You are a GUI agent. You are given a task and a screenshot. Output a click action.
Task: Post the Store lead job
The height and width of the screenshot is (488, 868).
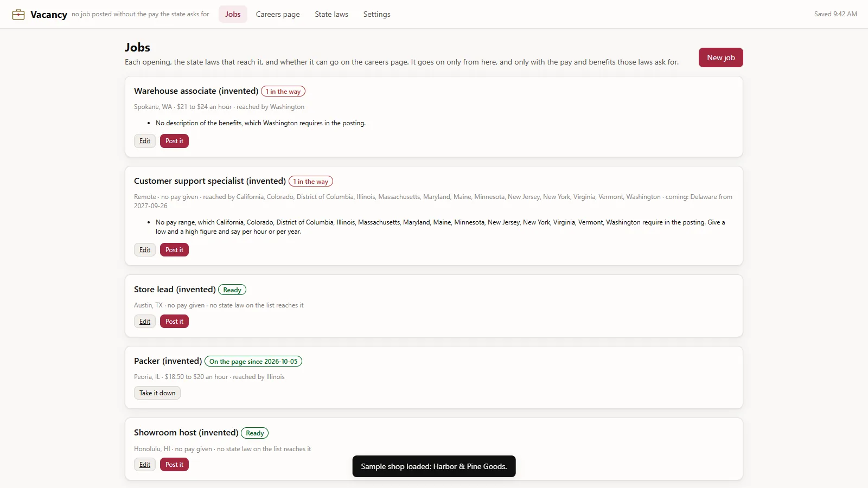[x=174, y=322]
